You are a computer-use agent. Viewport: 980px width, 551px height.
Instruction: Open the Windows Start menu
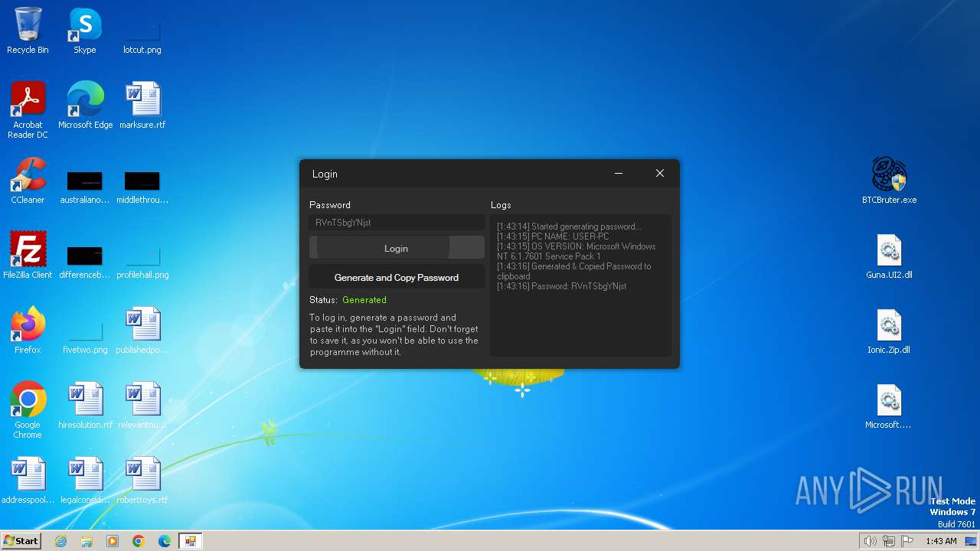click(x=21, y=540)
